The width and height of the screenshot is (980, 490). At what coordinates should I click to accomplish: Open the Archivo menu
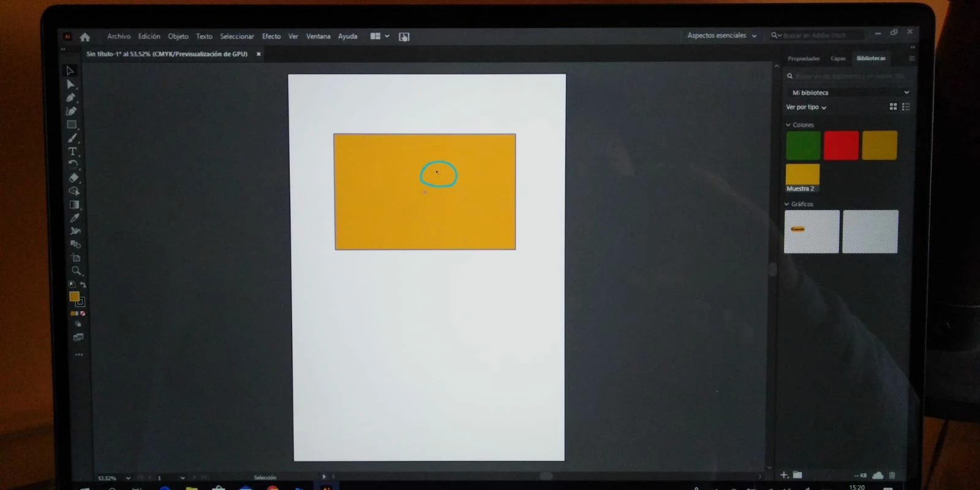(x=119, y=36)
